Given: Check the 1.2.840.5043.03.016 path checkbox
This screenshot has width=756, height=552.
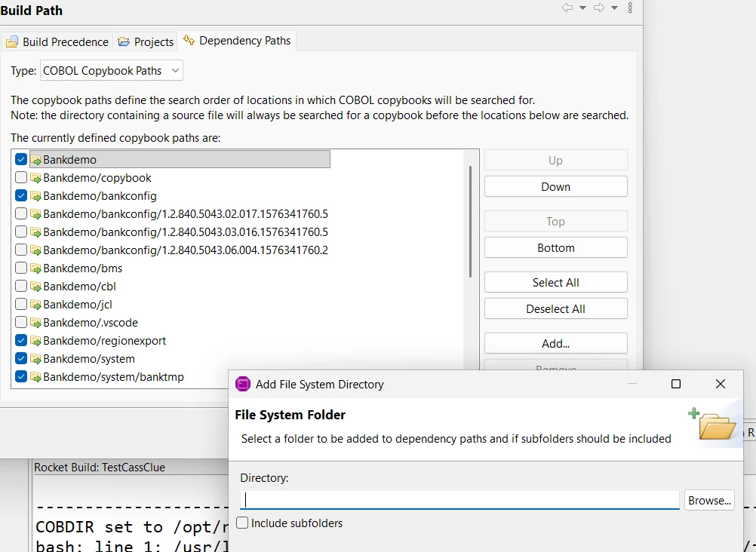Looking at the screenshot, I should (x=20, y=232).
